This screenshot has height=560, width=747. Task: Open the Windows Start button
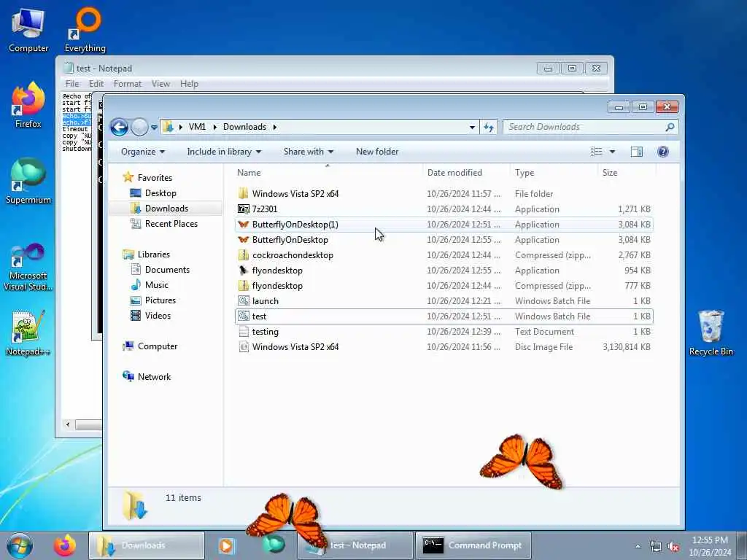pos(20,545)
